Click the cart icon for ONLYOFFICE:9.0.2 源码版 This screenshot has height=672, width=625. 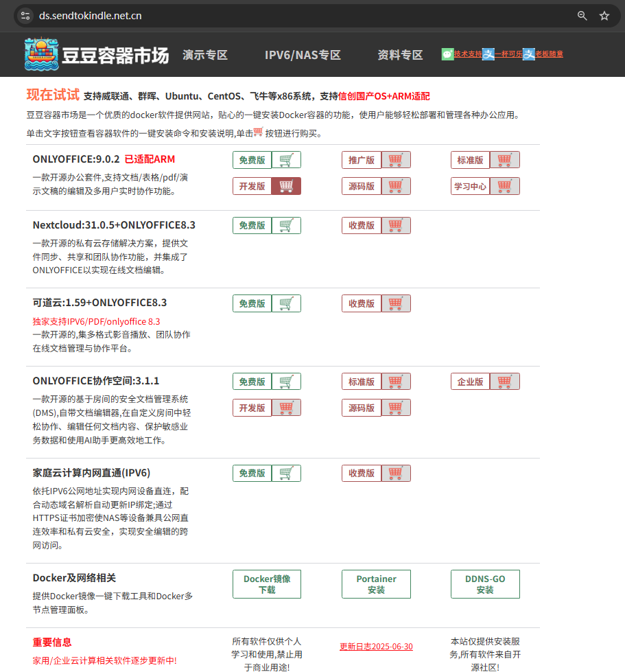[x=395, y=186]
